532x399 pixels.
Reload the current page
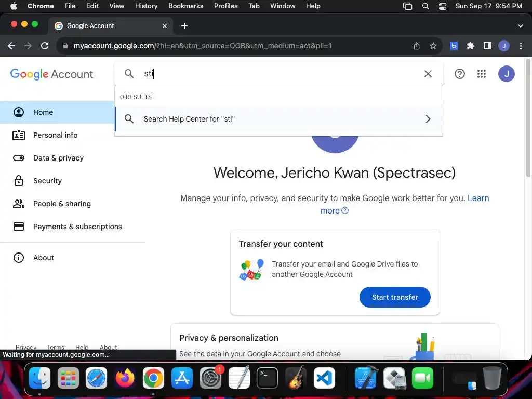tap(45, 46)
